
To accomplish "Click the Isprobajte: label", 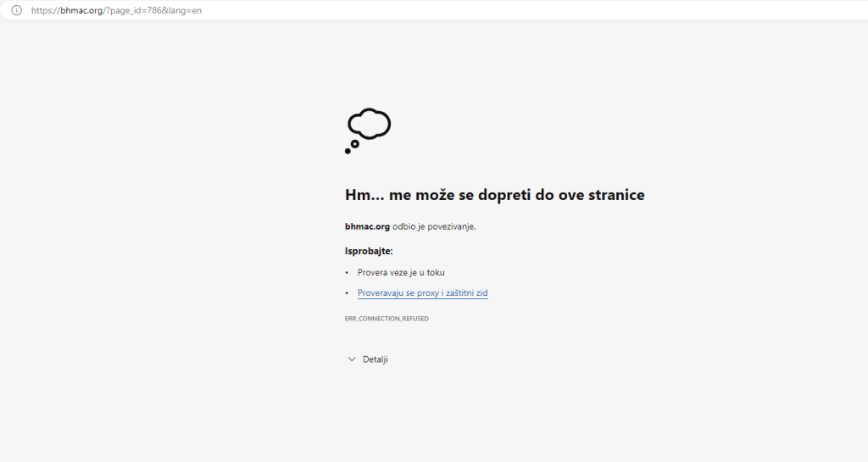I will (369, 251).
